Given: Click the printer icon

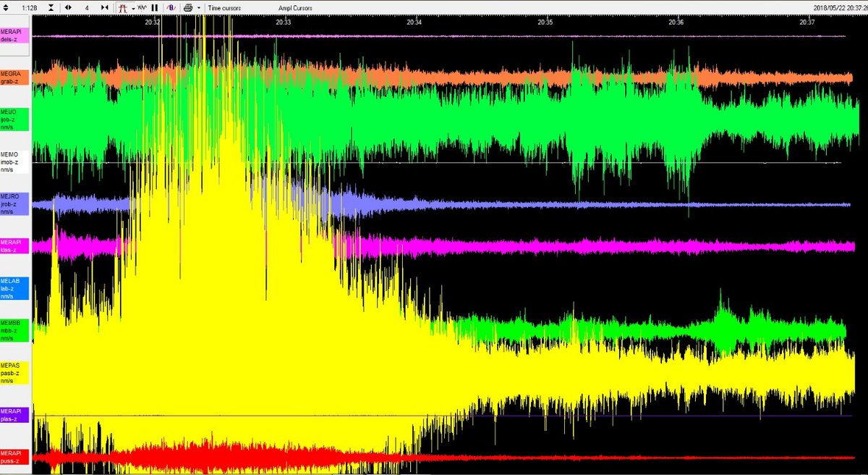Looking at the screenshot, I should click(187, 7).
